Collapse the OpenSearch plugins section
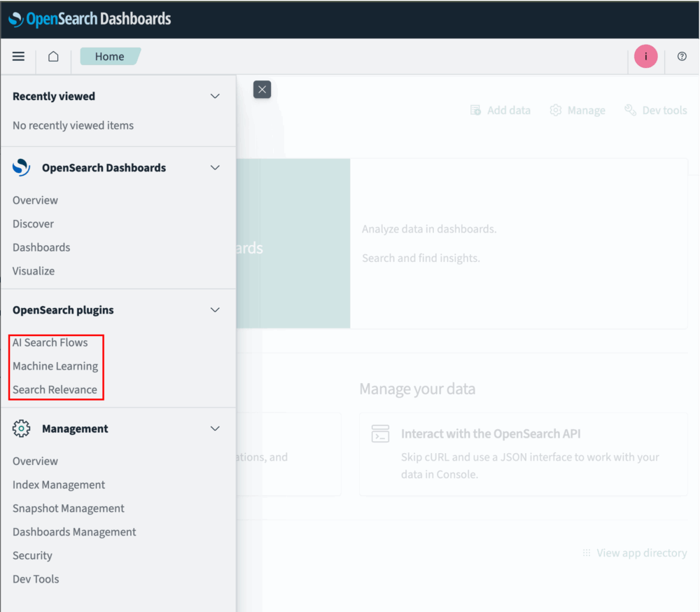Viewport: 700px width, 612px height. 215,310
